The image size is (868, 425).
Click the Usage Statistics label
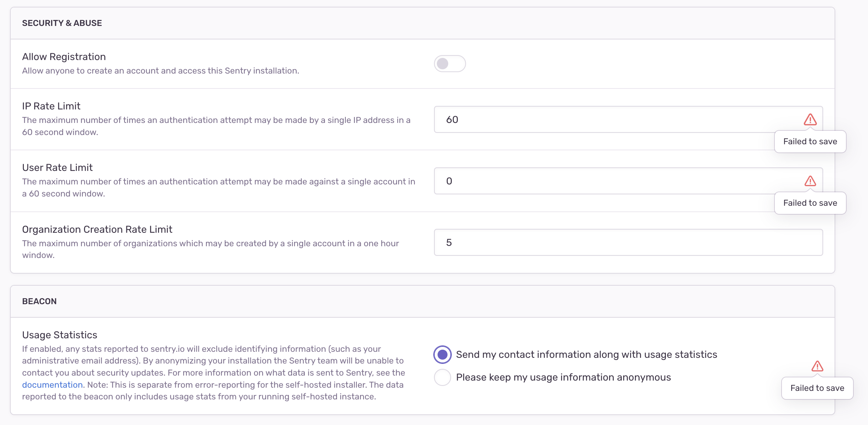click(x=60, y=335)
